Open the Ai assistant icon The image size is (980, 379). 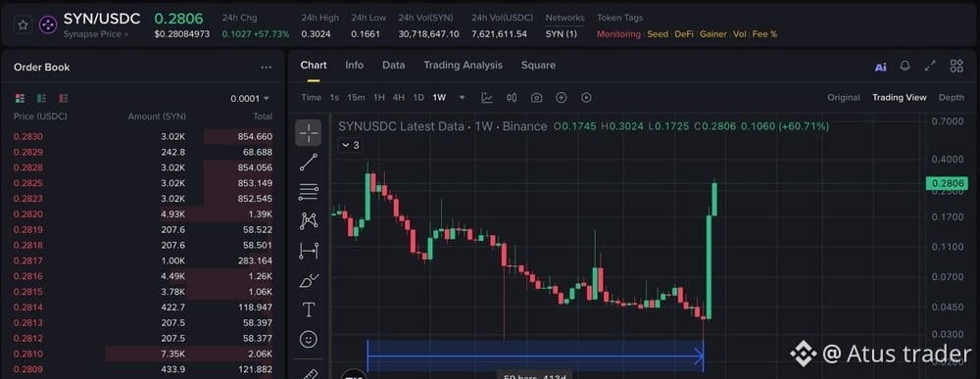pos(881,67)
